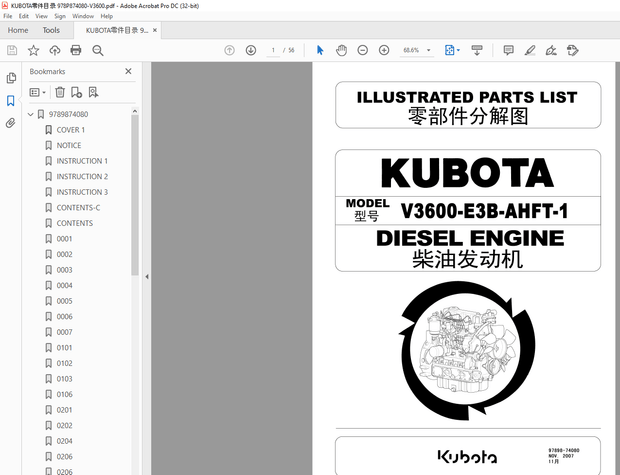
Task: Jump to INSTRUCTION 2 bookmark
Action: tap(82, 176)
